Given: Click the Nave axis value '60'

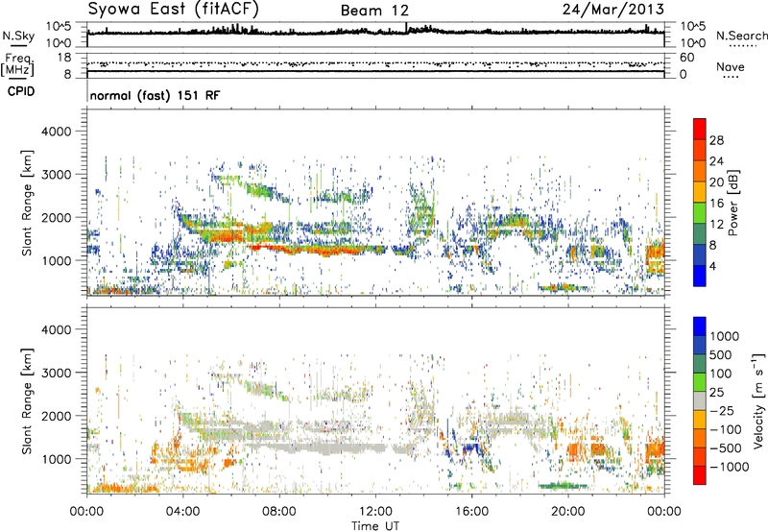Looking at the screenshot, I should tap(687, 58).
